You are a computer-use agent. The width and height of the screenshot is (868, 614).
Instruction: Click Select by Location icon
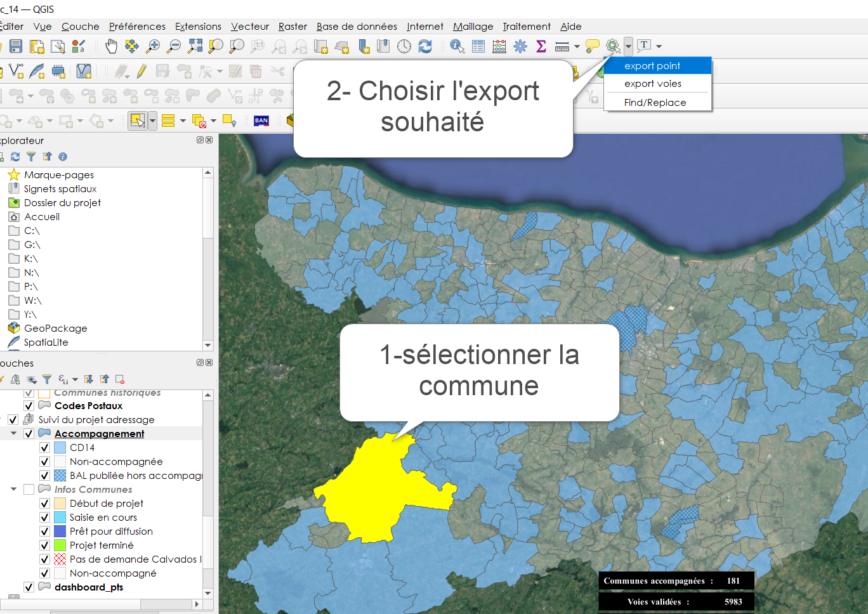tap(229, 121)
